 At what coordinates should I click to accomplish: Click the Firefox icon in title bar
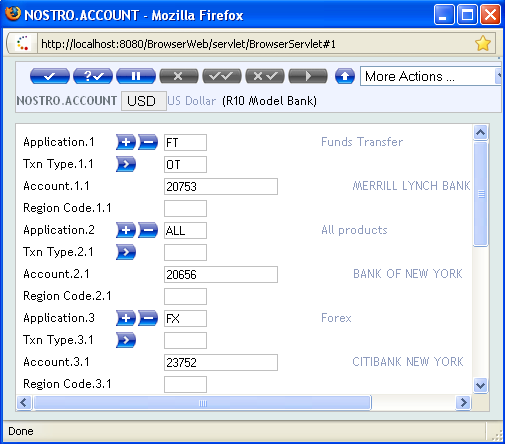pyautogui.click(x=13, y=14)
